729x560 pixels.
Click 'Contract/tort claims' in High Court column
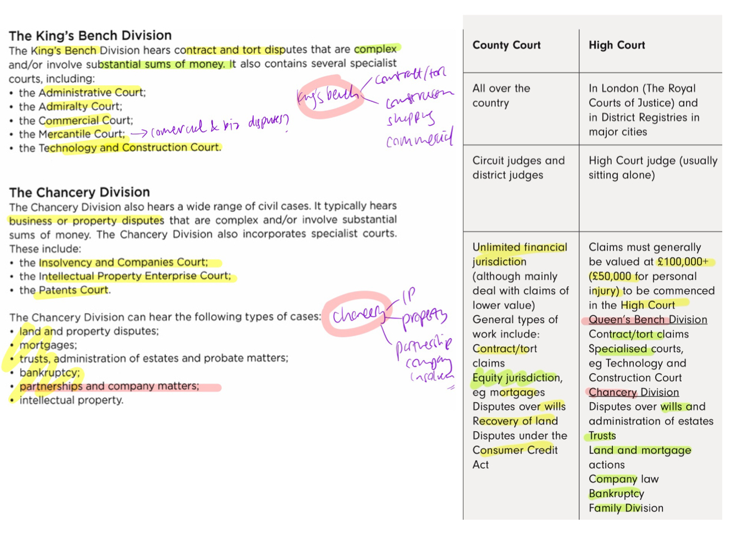point(638,334)
